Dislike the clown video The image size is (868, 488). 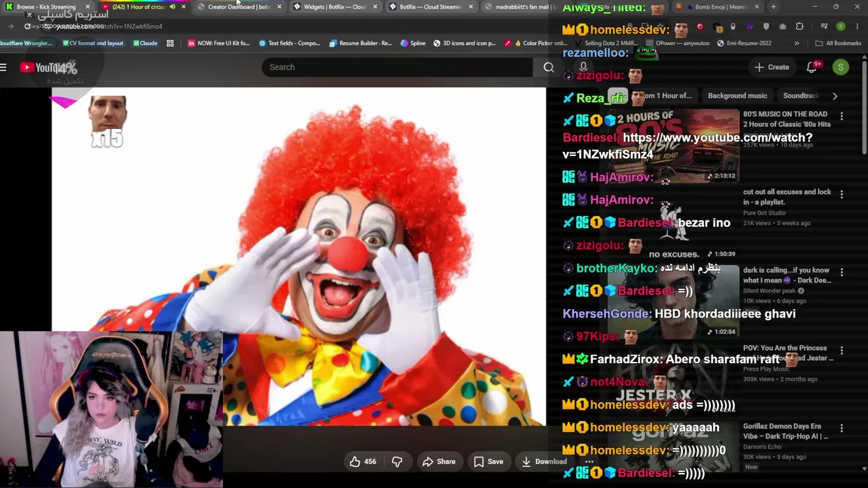coord(397,462)
